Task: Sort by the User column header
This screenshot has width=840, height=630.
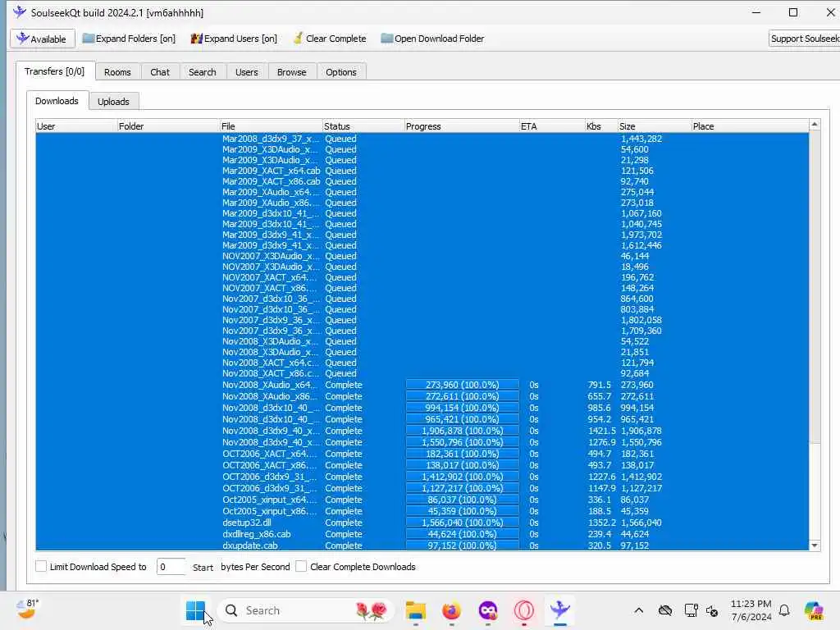Action: tap(76, 126)
